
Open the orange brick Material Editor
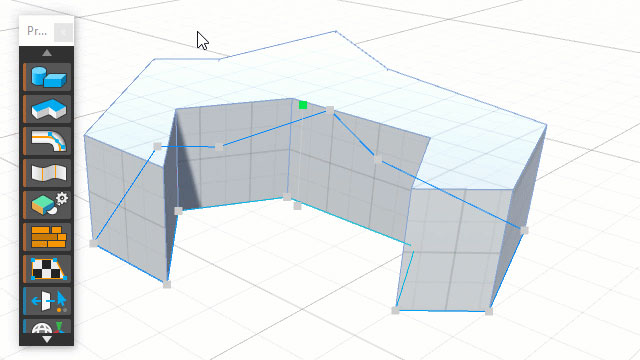[47, 237]
